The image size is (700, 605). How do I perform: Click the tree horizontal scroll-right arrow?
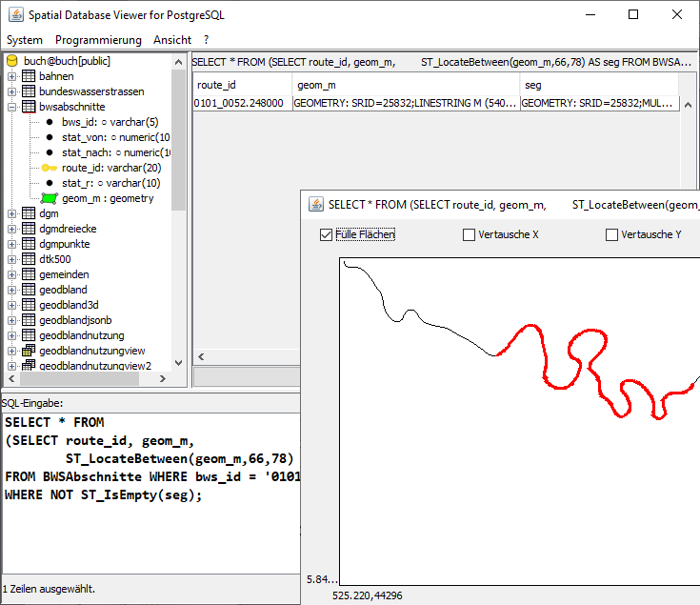tap(163, 378)
